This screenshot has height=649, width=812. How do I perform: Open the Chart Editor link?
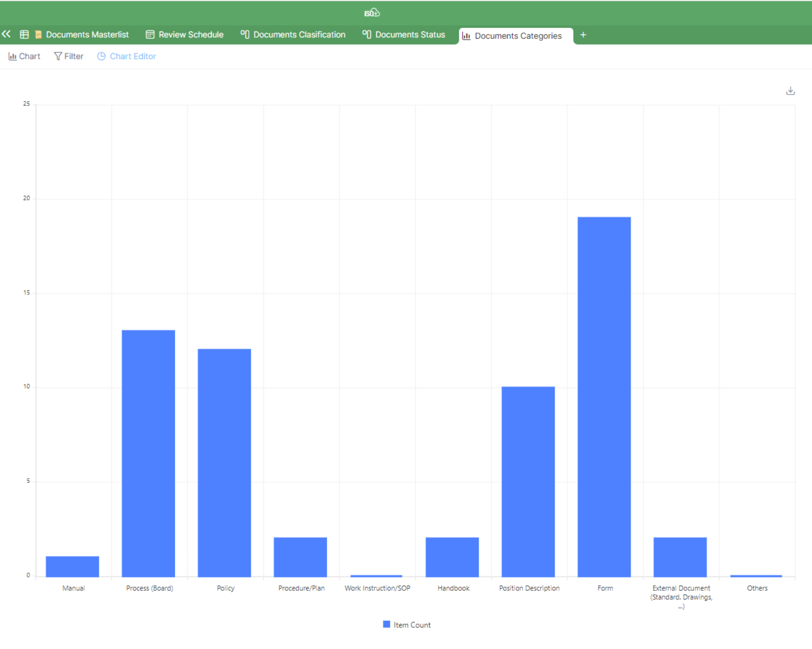132,56
